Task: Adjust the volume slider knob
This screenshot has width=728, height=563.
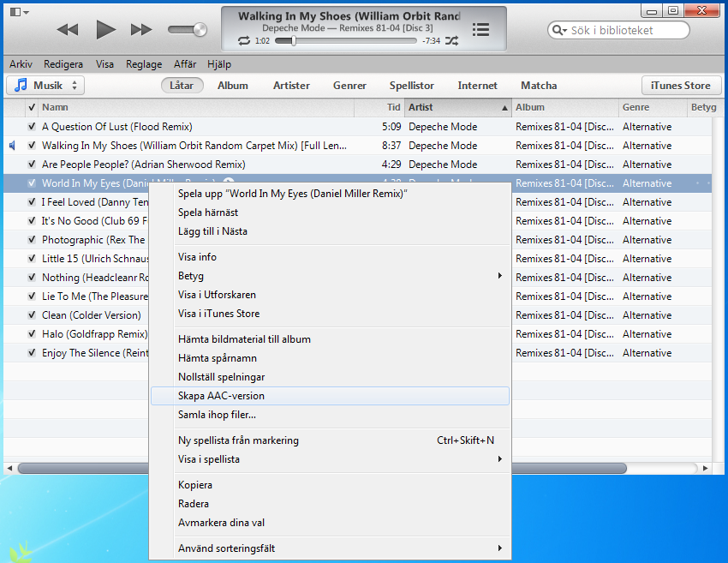Action: pyautogui.click(x=200, y=30)
